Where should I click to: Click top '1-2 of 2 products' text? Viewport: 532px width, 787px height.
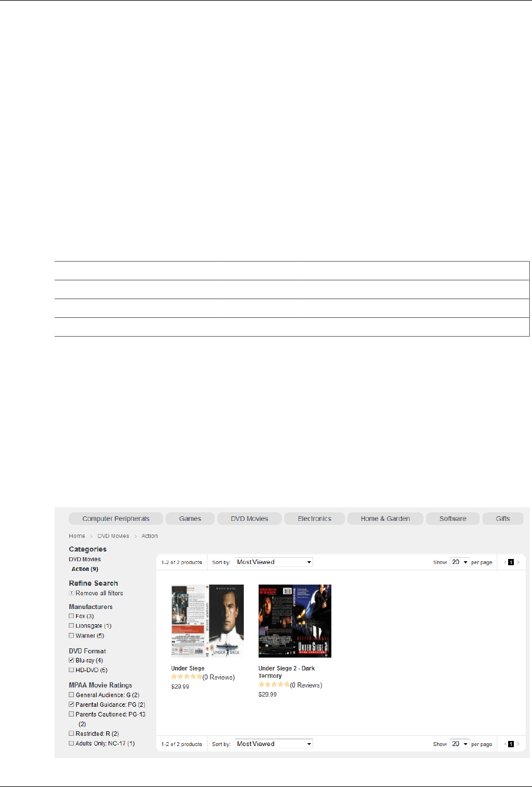click(x=181, y=562)
